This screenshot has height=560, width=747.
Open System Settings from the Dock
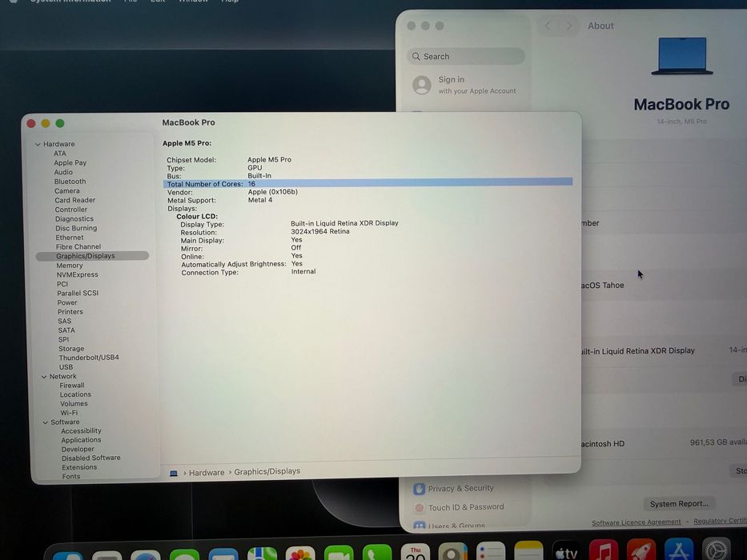[717, 550]
